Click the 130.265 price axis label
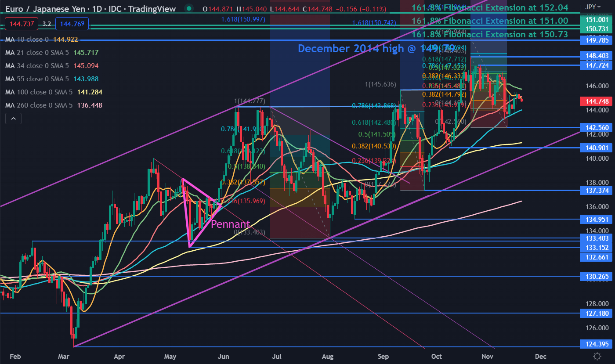The image size is (615, 364). (x=597, y=276)
